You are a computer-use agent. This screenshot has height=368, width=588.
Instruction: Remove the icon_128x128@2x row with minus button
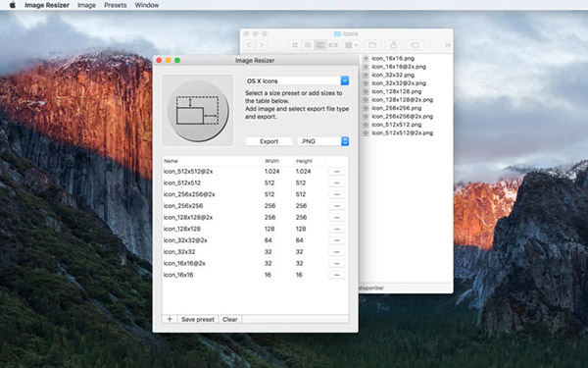pos(337,218)
